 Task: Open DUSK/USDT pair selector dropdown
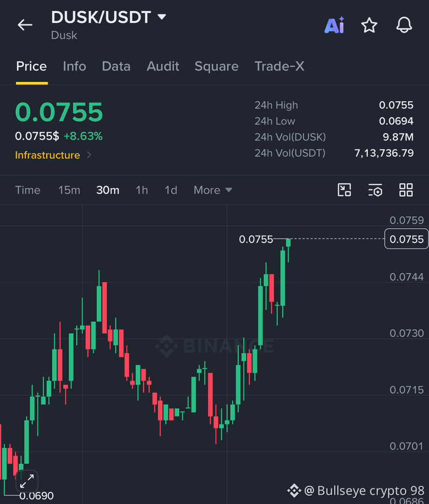pos(162,17)
